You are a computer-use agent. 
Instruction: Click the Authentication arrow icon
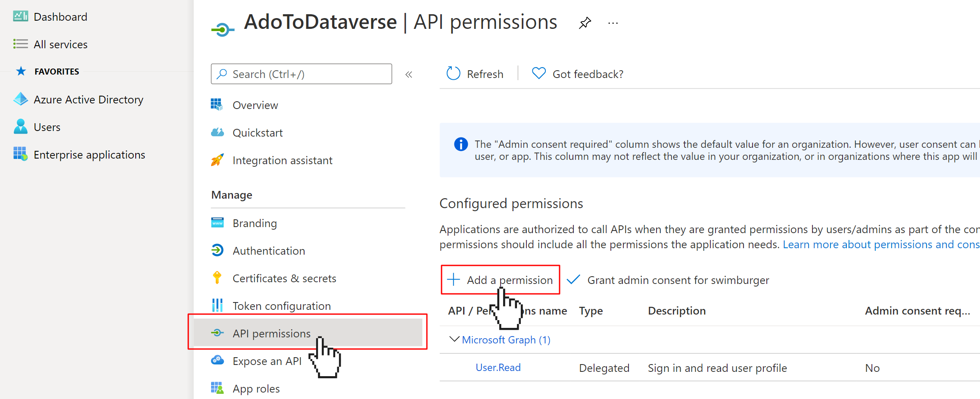pos(218,250)
